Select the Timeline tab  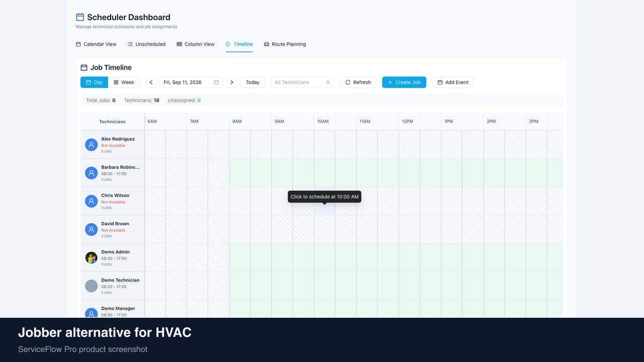click(239, 44)
